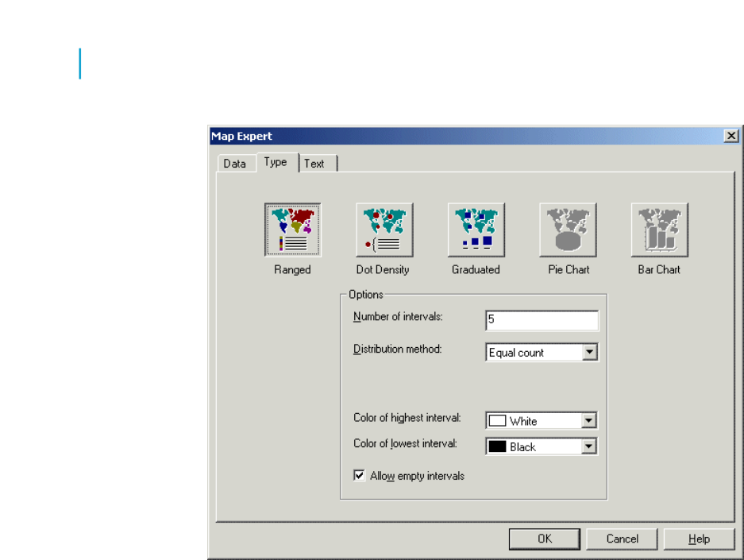This screenshot has height=560, width=744.
Task: Click the Distribution method label
Action: pos(397,349)
